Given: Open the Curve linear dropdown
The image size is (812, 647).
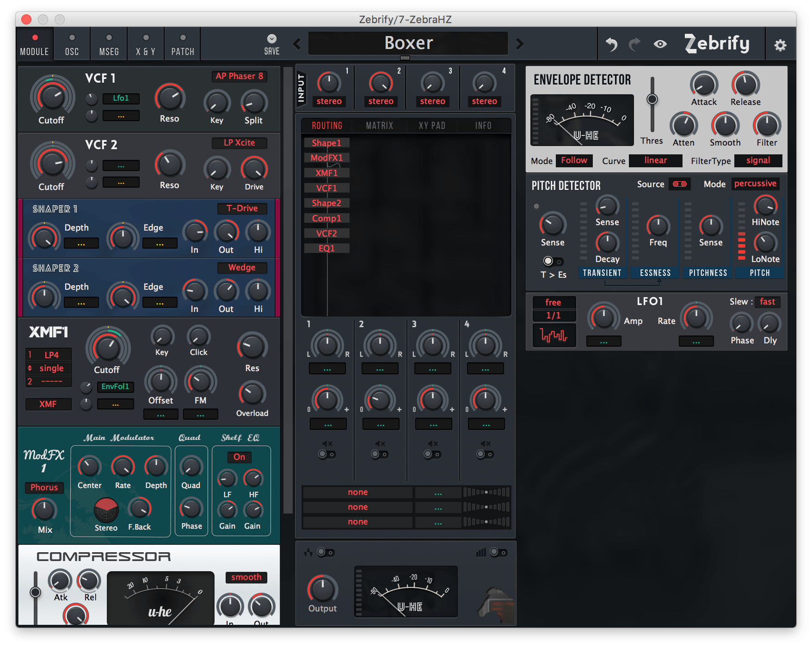Looking at the screenshot, I should tap(655, 160).
